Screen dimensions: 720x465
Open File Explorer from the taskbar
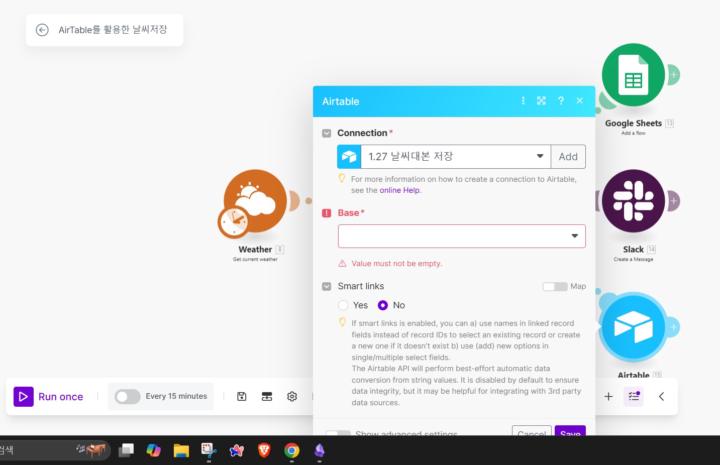[181, 450]
